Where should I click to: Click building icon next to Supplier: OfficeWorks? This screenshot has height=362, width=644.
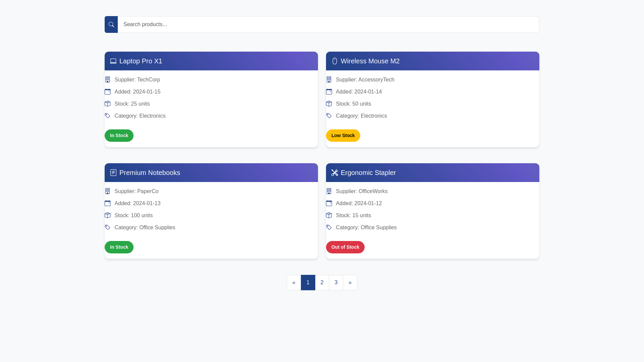(329, 191)
